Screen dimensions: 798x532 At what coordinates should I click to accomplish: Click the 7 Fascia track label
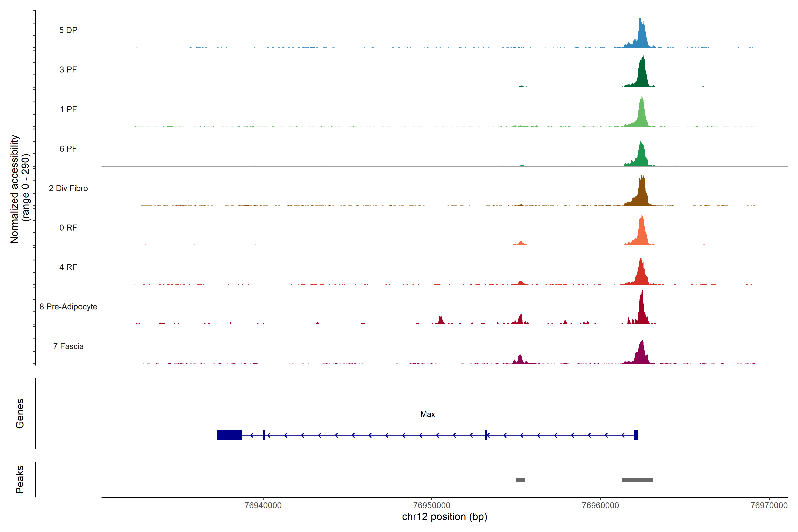[x=68, y=346]
